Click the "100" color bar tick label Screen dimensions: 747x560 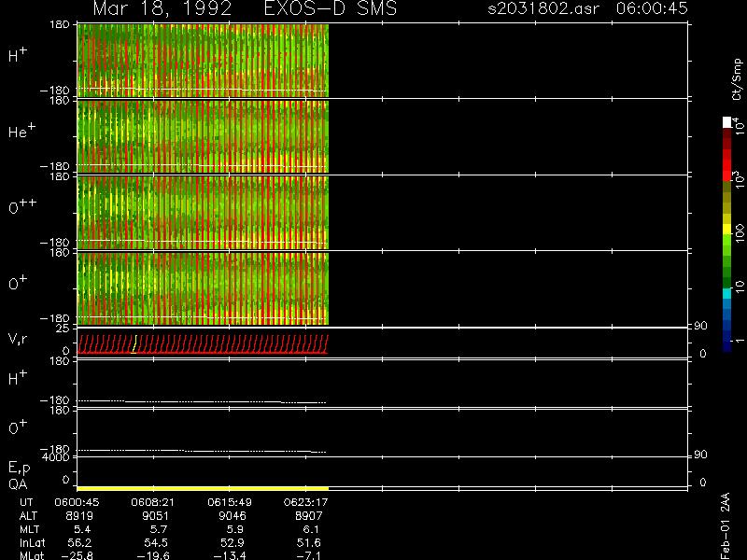click(740, 234)
